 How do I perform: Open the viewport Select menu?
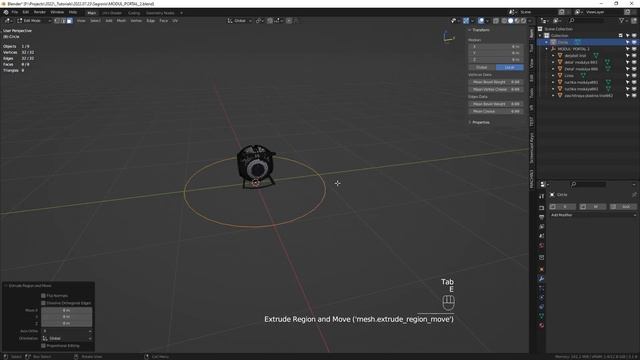click(x=95, y=20)
